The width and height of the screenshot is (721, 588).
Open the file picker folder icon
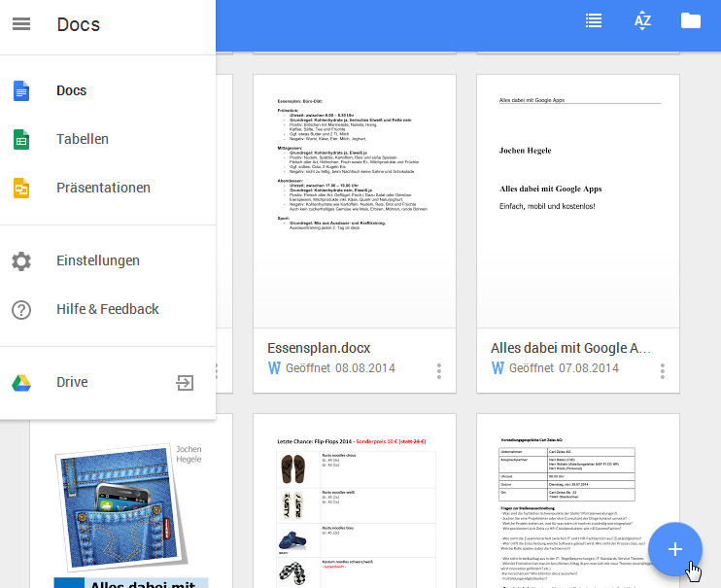pos(691,20)
